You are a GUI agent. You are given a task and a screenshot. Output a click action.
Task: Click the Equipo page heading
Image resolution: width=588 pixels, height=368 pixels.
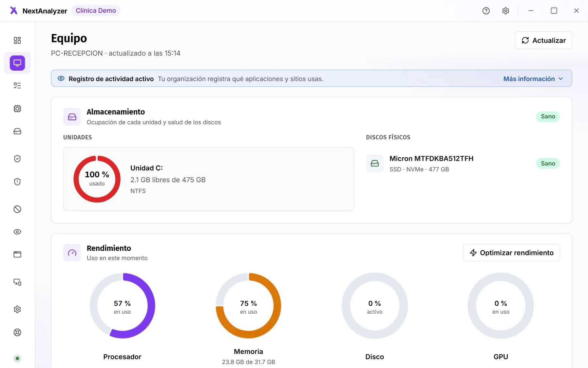[69, 38]
